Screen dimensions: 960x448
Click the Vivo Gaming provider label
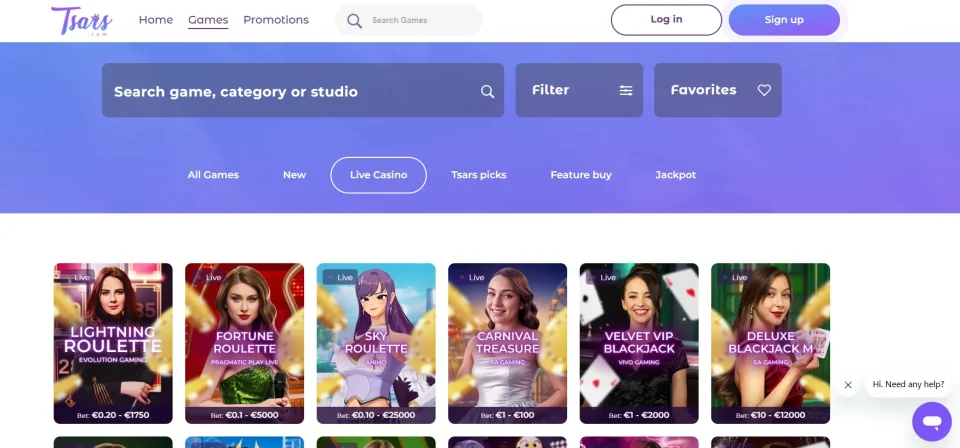coord(639,362)
